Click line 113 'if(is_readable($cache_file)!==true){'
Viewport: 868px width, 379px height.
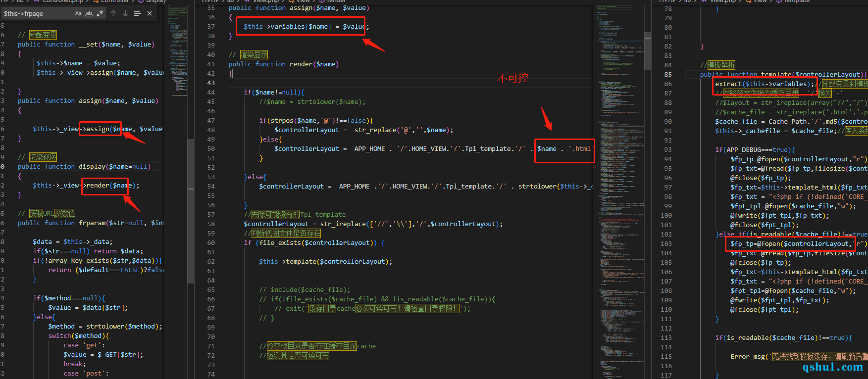point(784,337)
